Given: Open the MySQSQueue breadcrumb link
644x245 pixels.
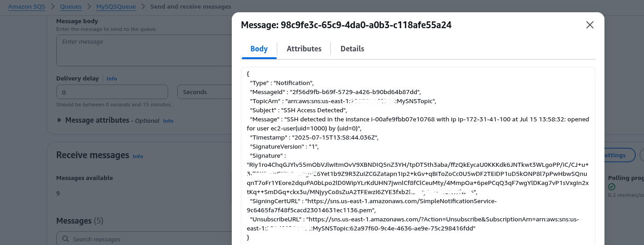Looking at the screenshot, I should [116, 6].
